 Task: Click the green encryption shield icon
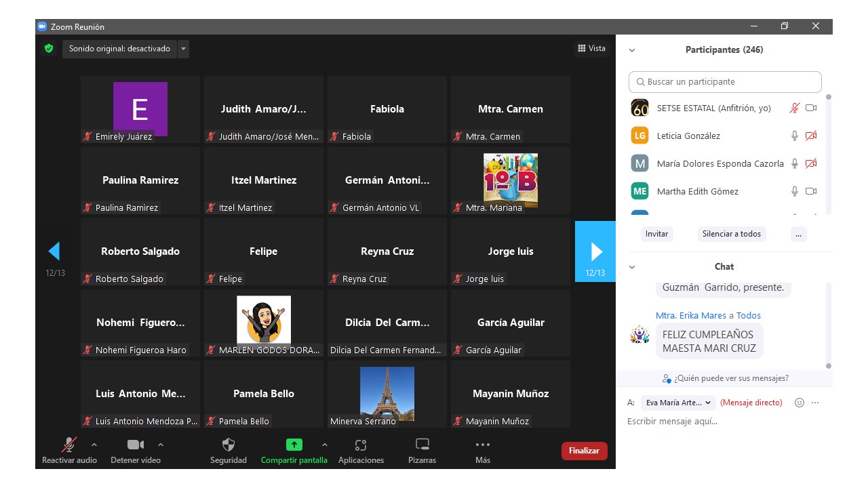[48, 49]
